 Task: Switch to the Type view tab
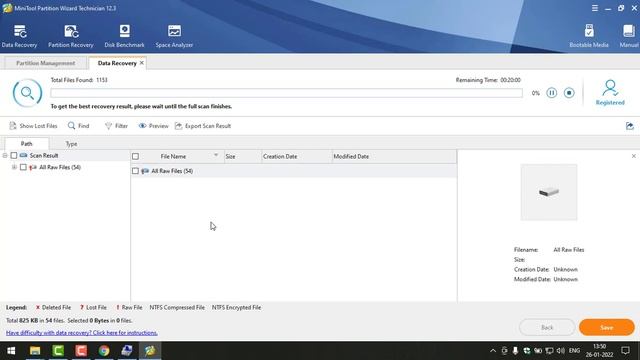click(71, 144)
